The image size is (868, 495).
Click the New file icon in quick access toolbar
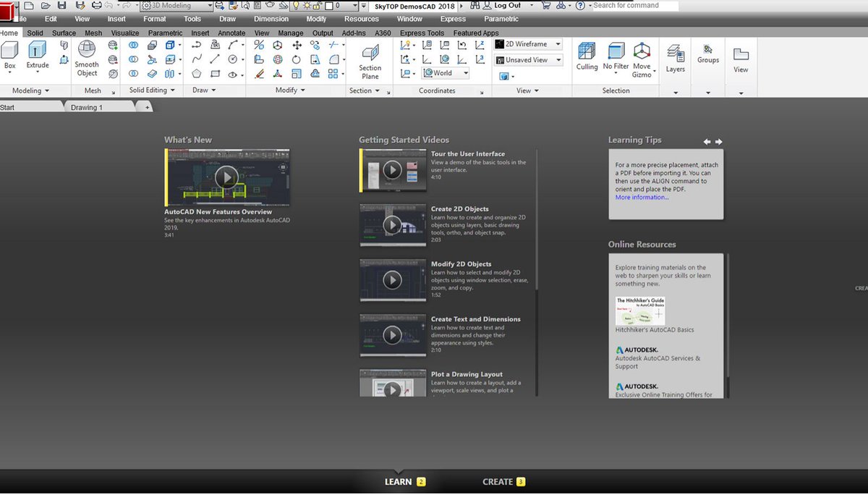tap(29, 5)
